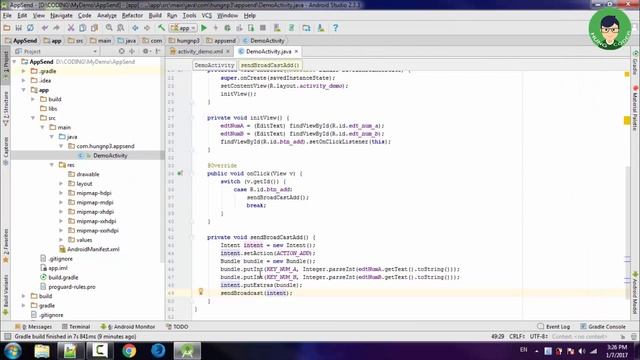The image size is (640, 360).
Task: Toggle the Terminal tool window button
Action: [x=76, y=327]
